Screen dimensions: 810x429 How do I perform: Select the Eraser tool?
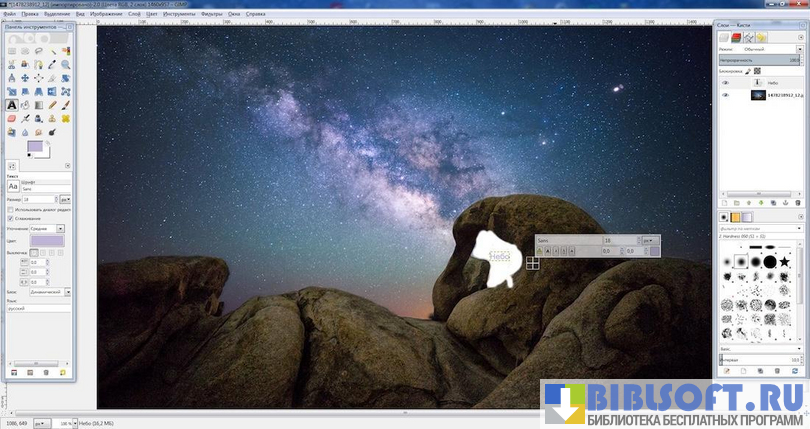tap(12, 117)
